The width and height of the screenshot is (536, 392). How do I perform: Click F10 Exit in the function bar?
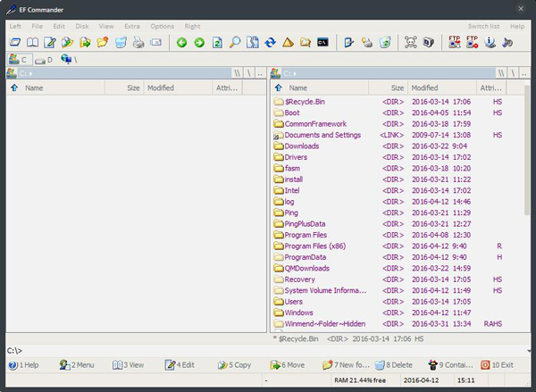[497, 365]
